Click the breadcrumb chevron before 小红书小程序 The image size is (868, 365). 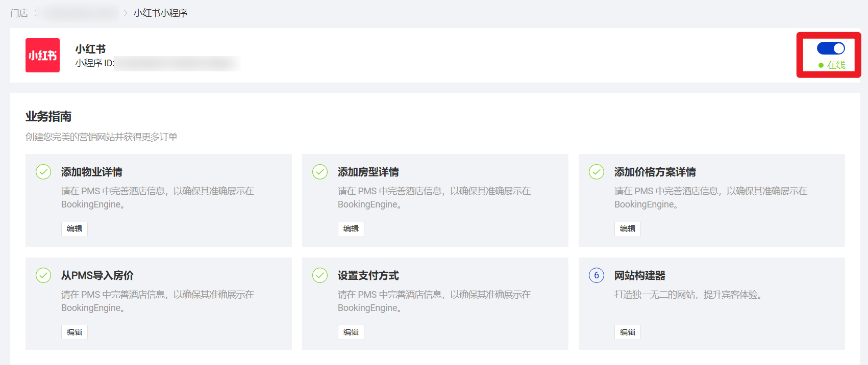click(126, 13)
